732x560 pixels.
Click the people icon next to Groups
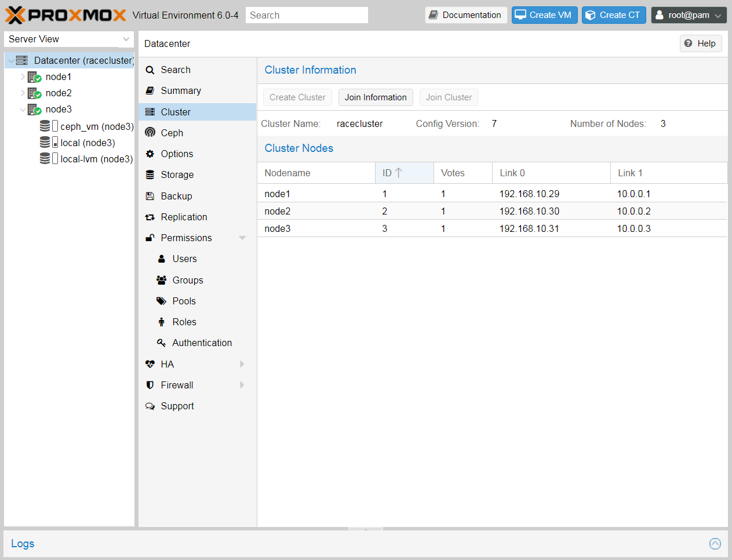pos(162,280)
